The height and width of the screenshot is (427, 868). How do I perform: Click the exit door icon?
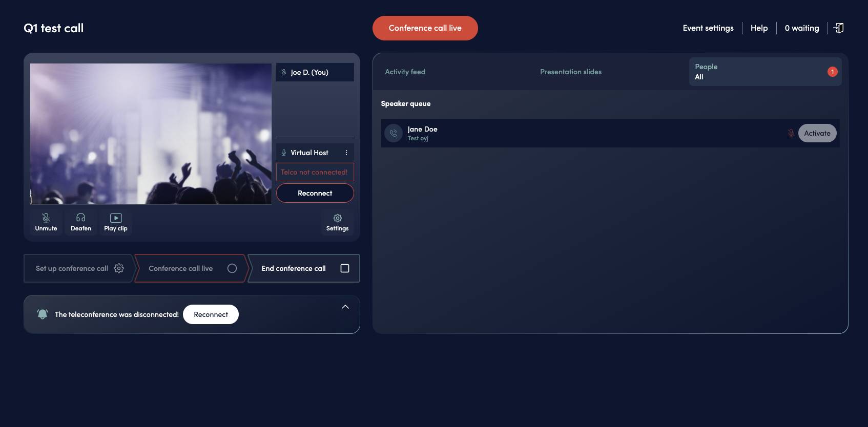coord(838,28)
